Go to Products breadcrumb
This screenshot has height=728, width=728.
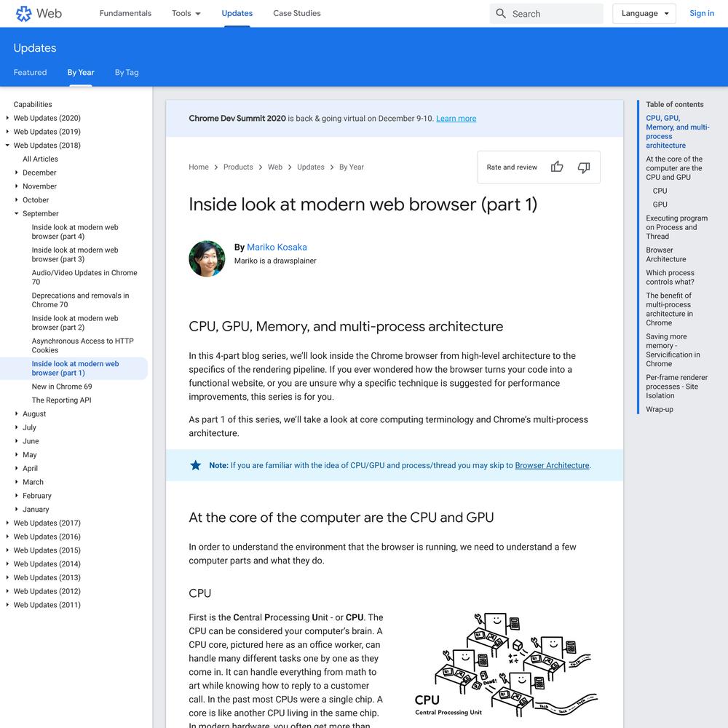click(238, 167)
